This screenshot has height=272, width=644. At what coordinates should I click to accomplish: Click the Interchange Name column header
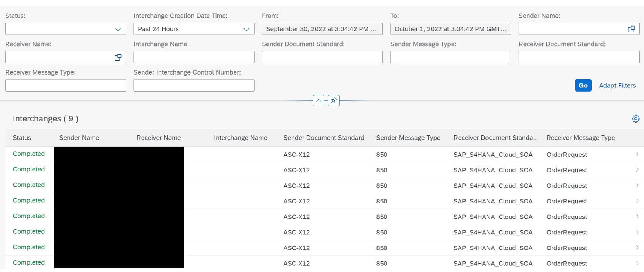241,138
